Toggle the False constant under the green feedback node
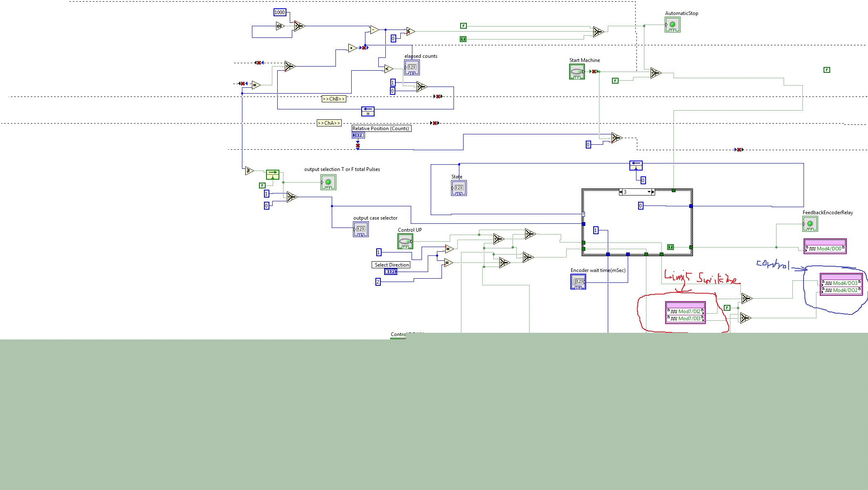The height and width of the screenshot is (490, 868). 262,186
